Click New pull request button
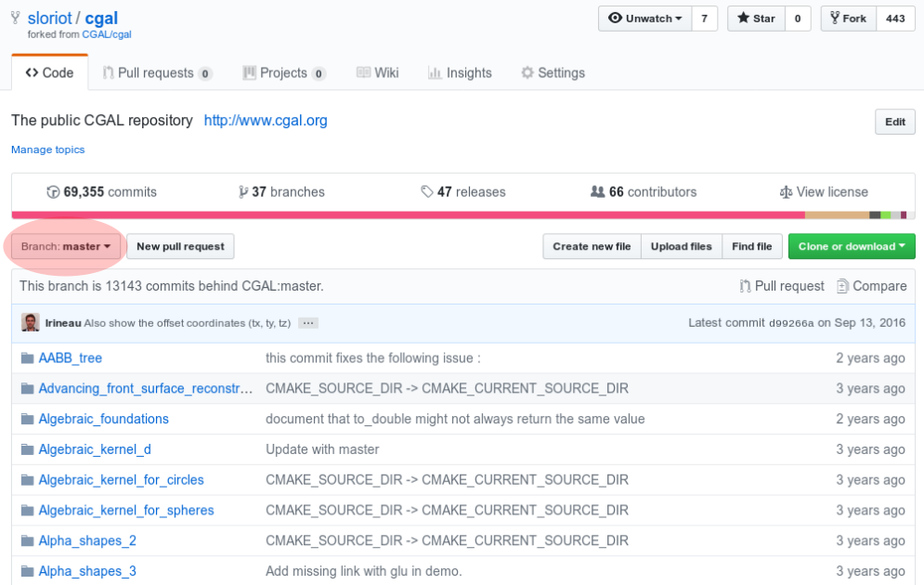The height and width of the screenshot is (585, 924). [x=180, y=246]
